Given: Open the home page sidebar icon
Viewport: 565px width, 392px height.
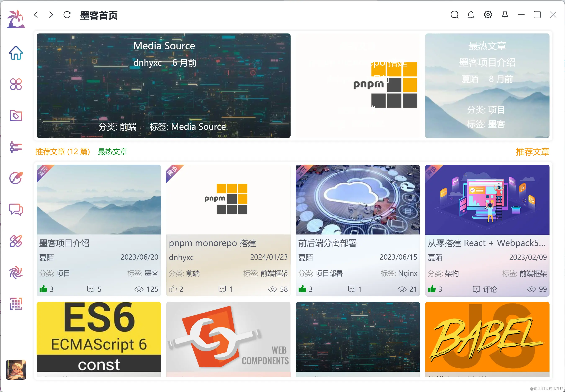Looking at the screenshot, I should click(x=16, y=53).
